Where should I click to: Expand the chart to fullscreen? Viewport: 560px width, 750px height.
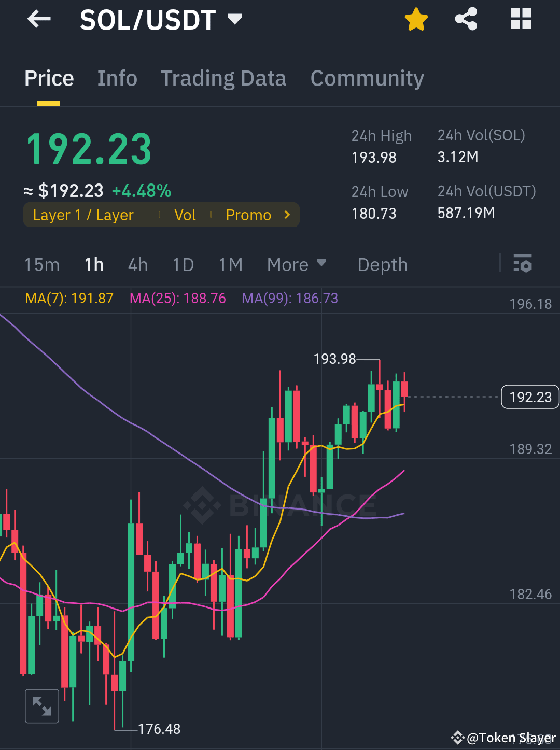coord(41,705)
